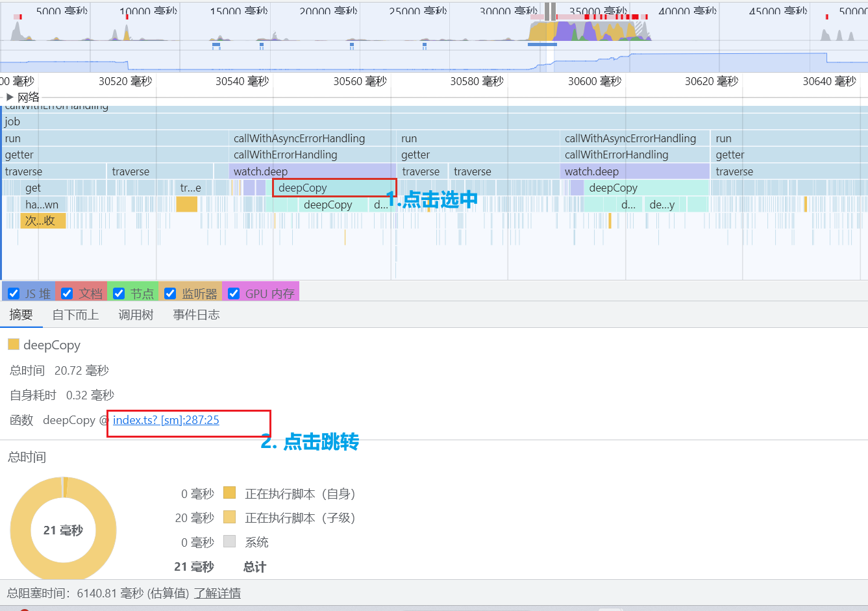Click 10000 毫秒 area in overview timeline

click(x=148, y=11)
